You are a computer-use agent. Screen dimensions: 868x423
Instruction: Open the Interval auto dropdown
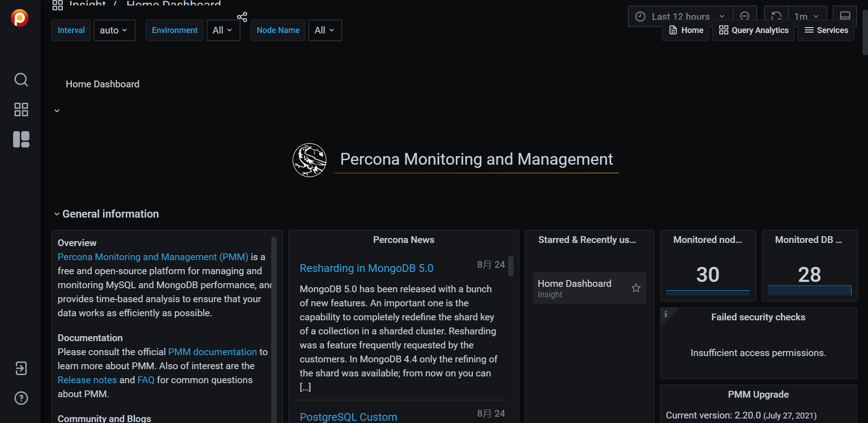tap(114, 30)
